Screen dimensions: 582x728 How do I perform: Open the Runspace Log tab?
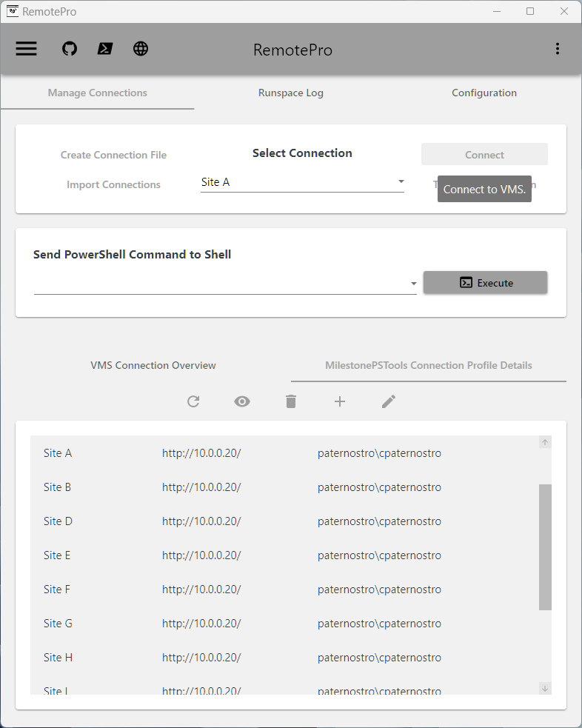[291, 93]
